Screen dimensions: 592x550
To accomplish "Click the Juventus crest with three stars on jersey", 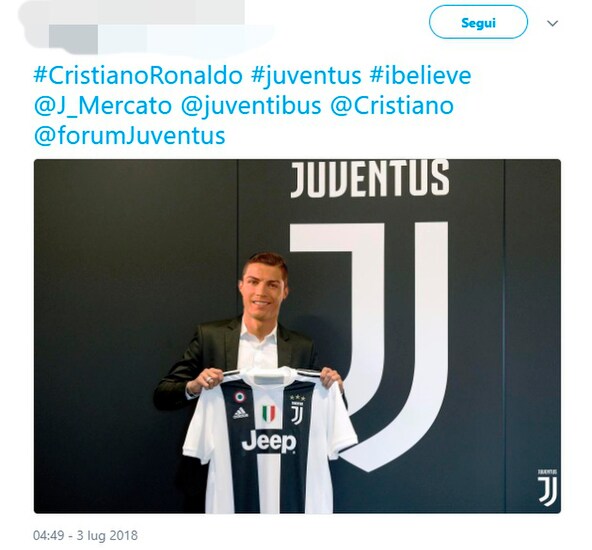I will pyautogui.click(x=297, y=408).
